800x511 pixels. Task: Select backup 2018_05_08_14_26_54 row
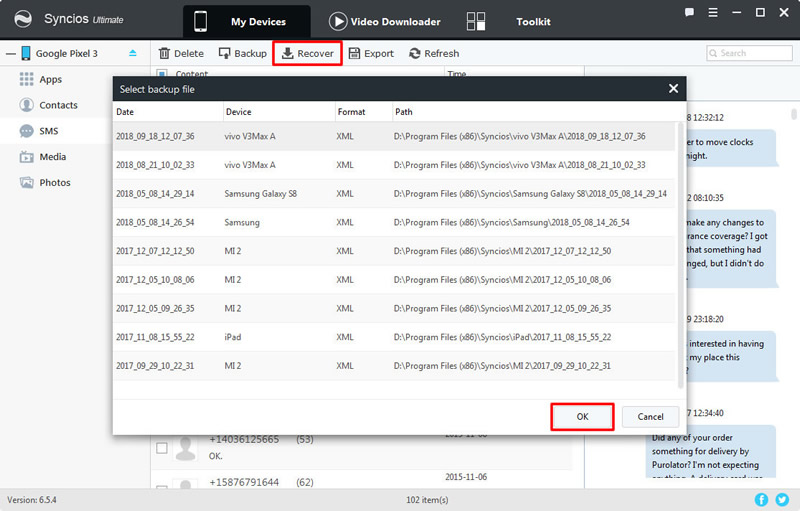[x=394, y=222]
